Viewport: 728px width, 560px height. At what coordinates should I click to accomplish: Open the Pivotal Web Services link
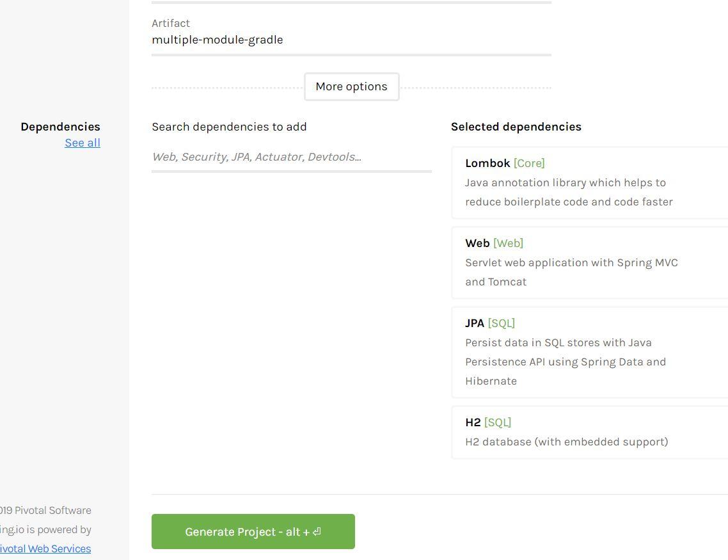click(45, 548)
